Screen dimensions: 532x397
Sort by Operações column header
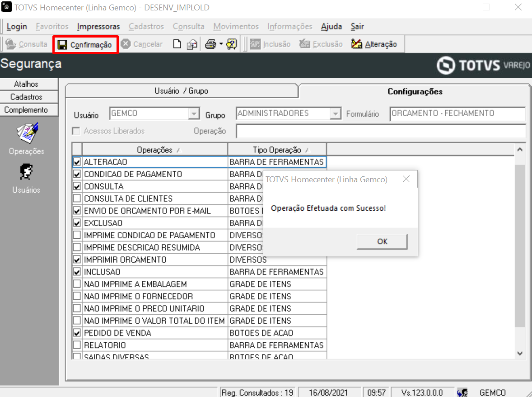click(155, 150)
